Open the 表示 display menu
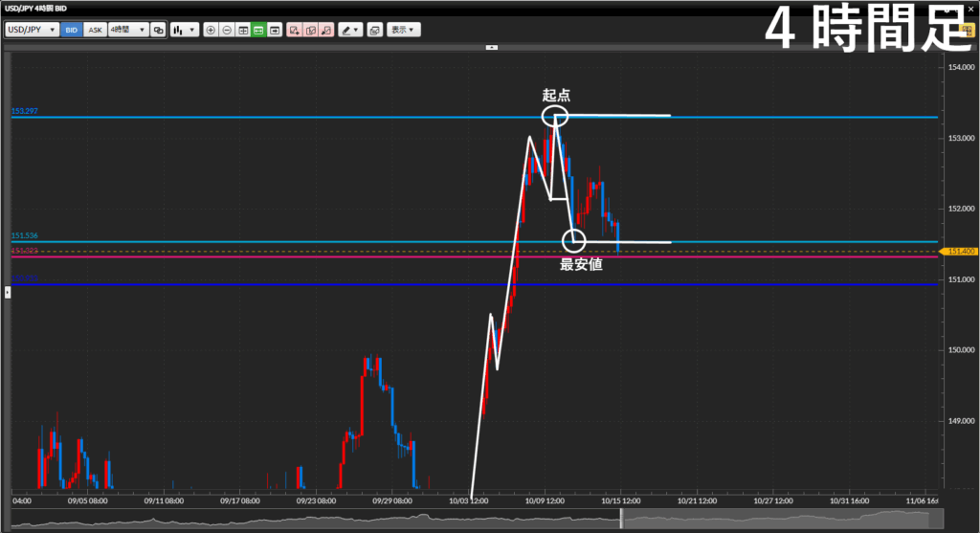 click(404, 30)
